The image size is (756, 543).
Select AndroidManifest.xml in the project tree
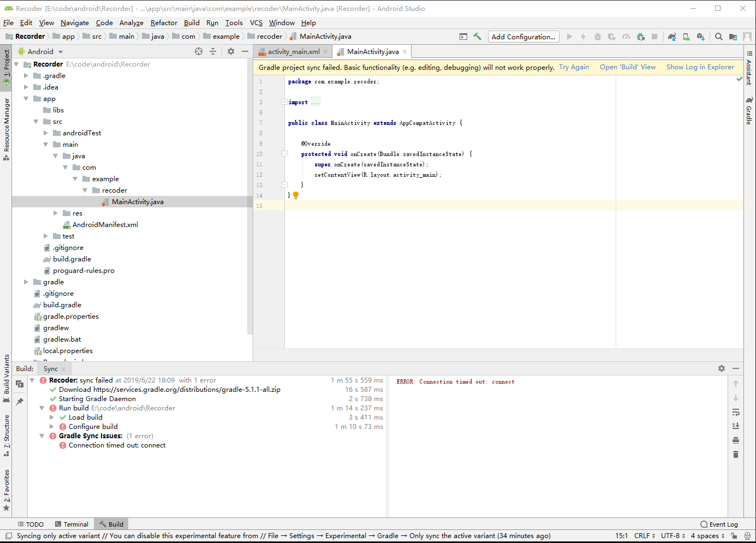(x=105, y=225)
